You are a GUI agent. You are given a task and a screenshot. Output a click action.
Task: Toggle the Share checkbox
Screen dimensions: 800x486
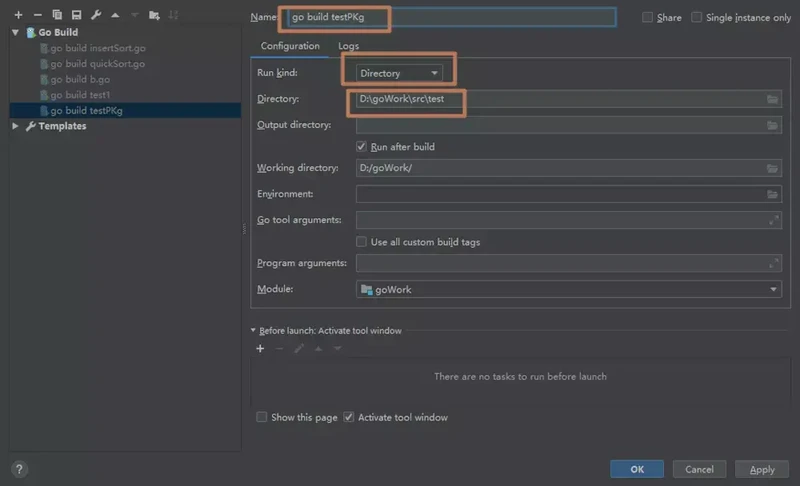pos(649,18)
